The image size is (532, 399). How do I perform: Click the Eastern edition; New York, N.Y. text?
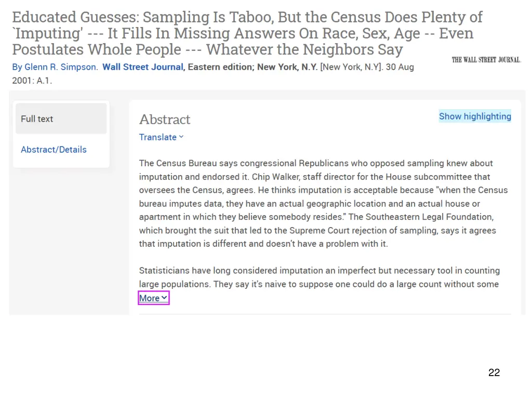click(252, 67)
